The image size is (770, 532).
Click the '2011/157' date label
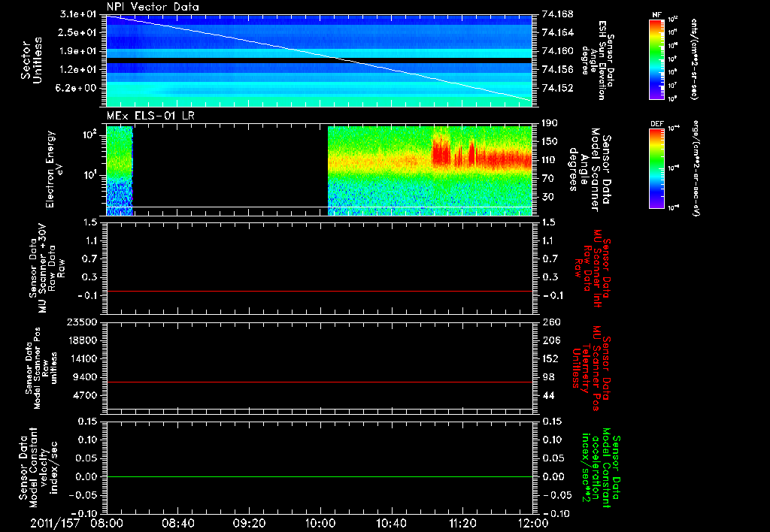click(x=55, y=523)
